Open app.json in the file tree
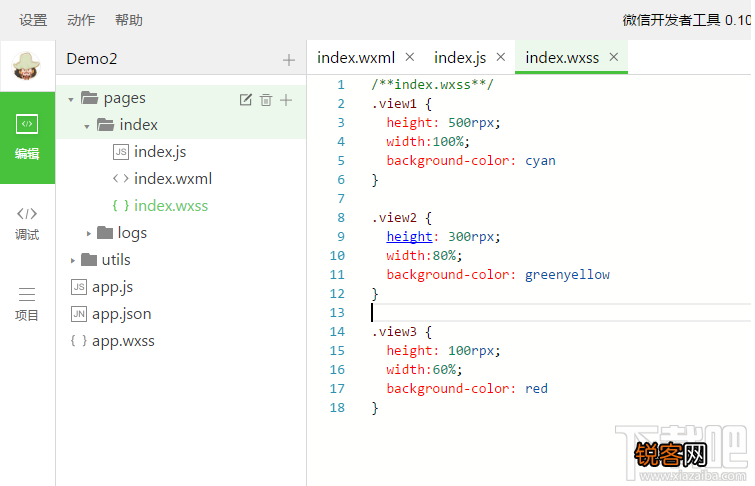 pyautogui.click(x=121, y=314)
